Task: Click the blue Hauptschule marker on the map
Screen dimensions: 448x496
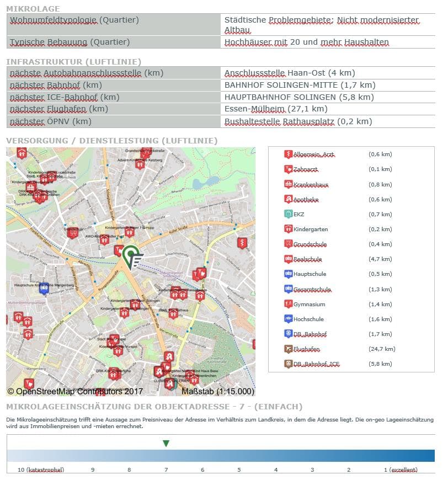Action: point(44,287)
